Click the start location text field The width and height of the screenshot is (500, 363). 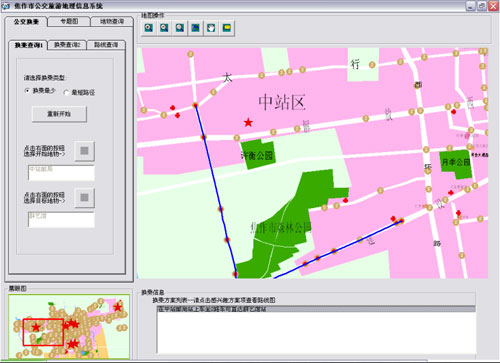61,173
